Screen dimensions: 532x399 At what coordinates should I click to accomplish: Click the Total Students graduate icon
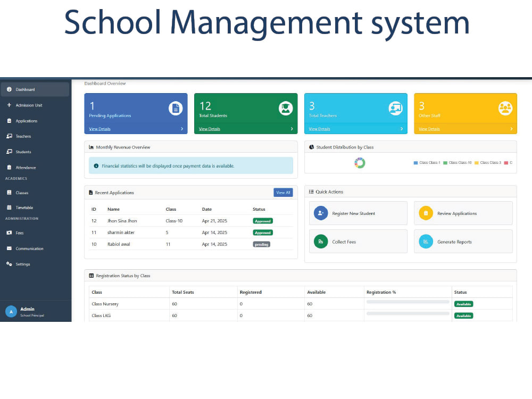[x=286, y=109]
